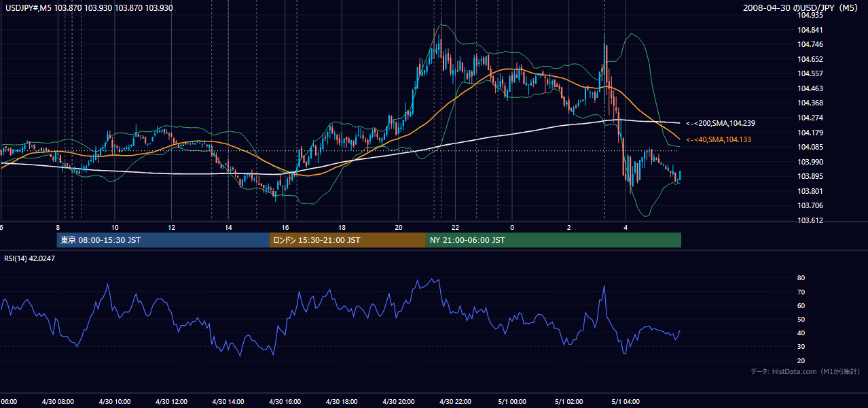Click hour label 14 under price chart
The width and height of the screenshot is (868, 408).
tap(228, 227)
